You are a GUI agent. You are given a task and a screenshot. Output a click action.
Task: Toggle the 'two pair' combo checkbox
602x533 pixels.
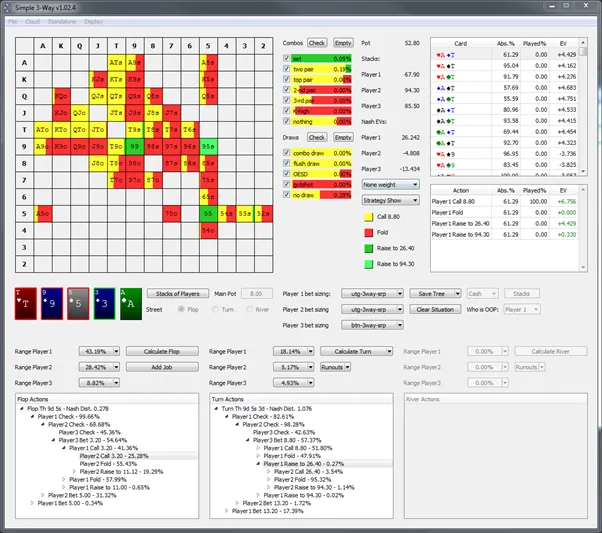click(x=287, y=71)
